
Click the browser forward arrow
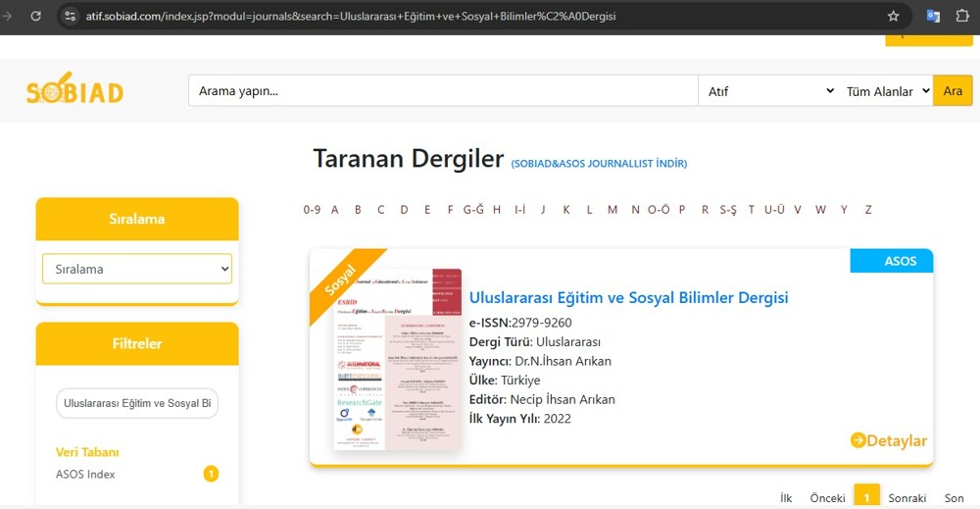pyautogui.click(x=8, y=16)
